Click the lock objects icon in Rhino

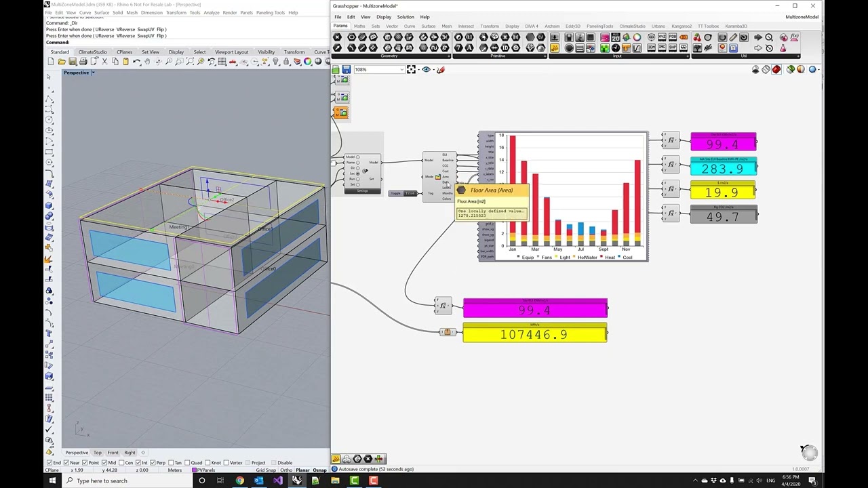[285, 62]
